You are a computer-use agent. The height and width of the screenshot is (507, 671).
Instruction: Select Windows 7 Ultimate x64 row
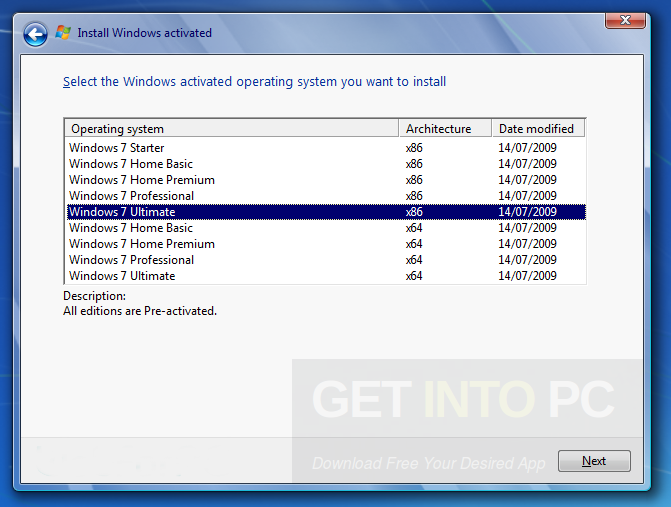pyautogui.click(x=326, y=276)
